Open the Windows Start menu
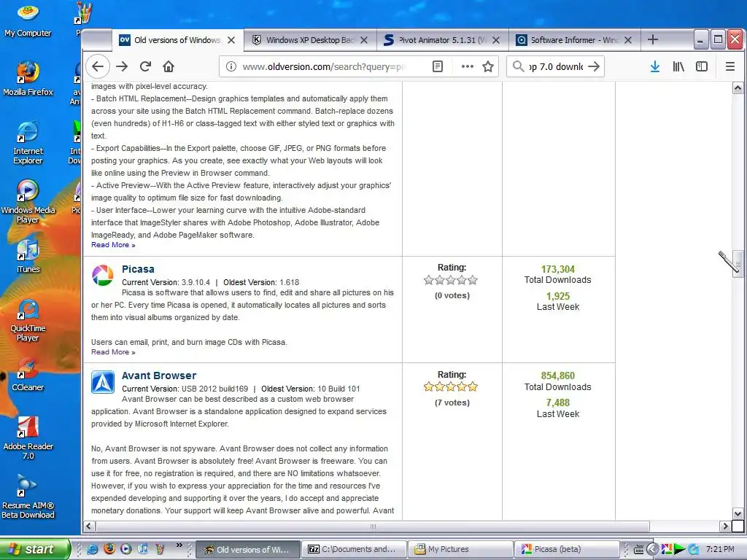The height and width of the screenshot is (560, 747). (x=35, y=549)
